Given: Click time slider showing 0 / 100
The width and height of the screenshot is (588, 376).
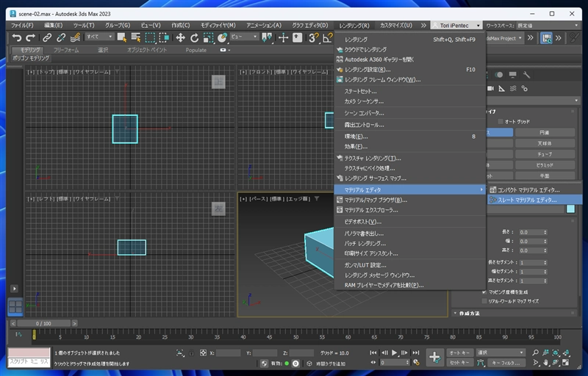Looking at the screenshot, I should pos(43,323).
